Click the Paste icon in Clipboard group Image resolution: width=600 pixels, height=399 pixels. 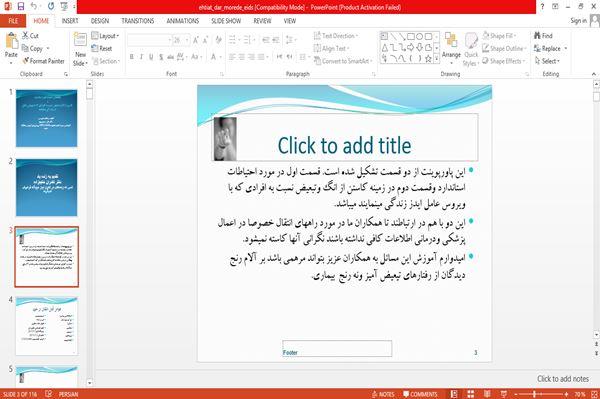click(x=11, y=41)
